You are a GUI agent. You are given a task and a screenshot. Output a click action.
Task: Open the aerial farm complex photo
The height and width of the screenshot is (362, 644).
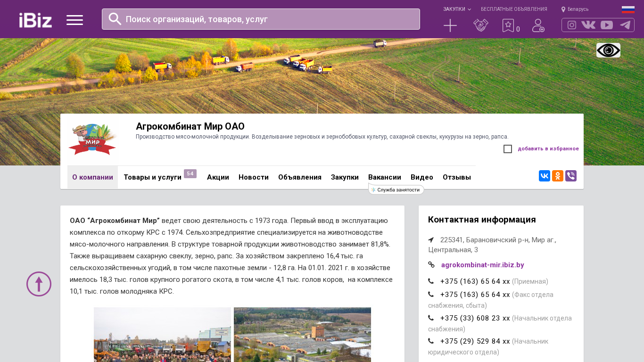[x=302, y=335]
